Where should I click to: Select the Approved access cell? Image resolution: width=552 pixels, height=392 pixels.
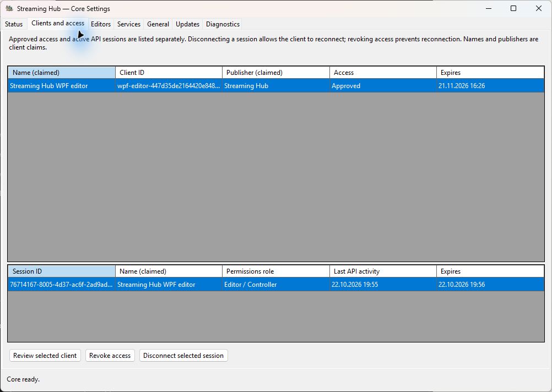tap(383, 86)
